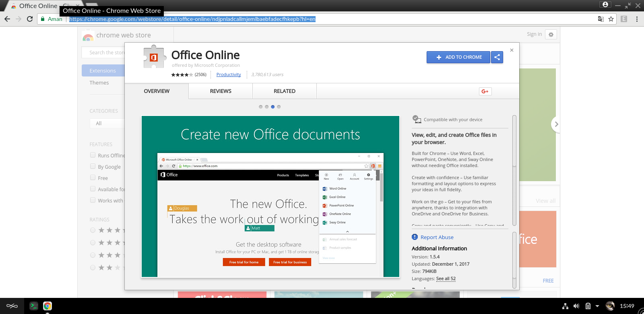
Task: Click in the Search the store field
Action: point(103,52)
